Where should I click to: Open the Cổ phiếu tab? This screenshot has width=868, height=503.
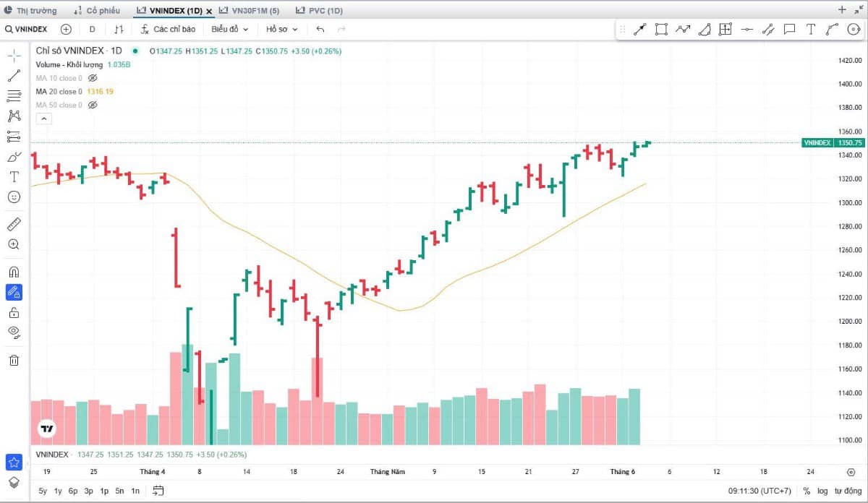pos(97,11)
